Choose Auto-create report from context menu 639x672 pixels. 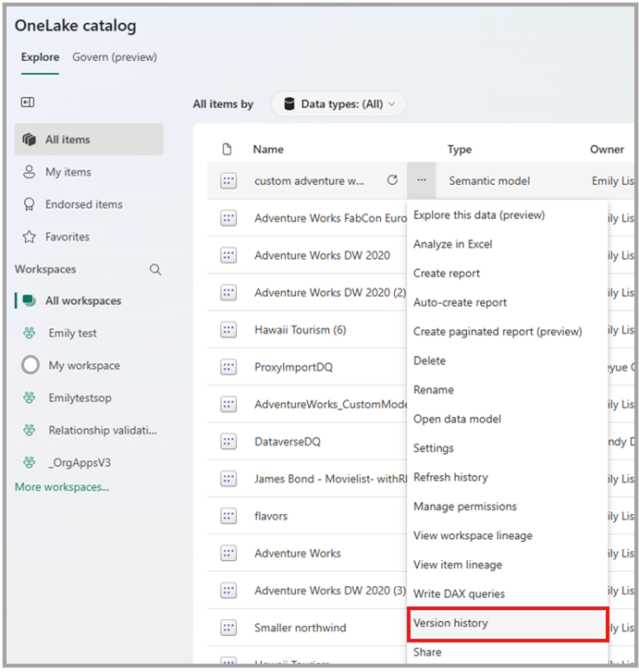pyautogui.click(x=508, y=302)
